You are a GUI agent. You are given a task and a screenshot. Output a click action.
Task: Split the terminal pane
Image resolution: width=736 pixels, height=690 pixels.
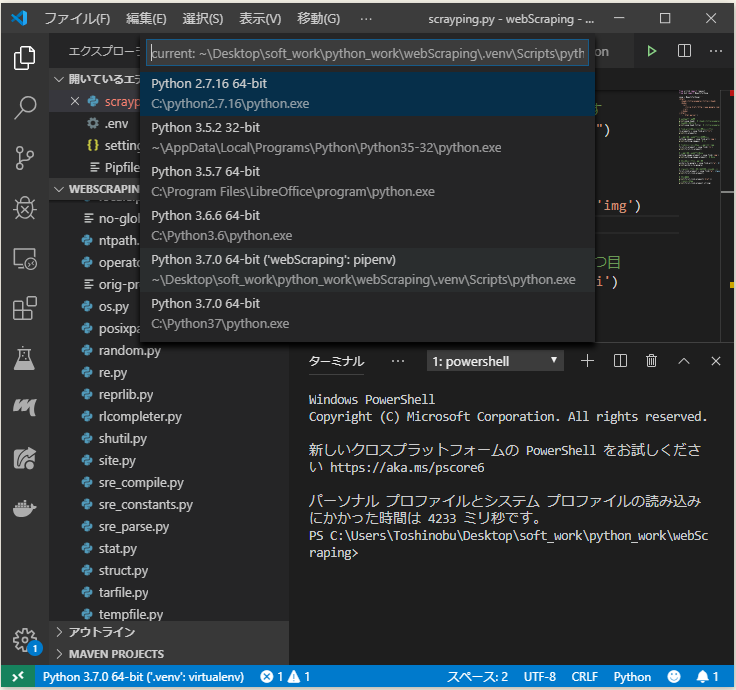pos(620,361)
